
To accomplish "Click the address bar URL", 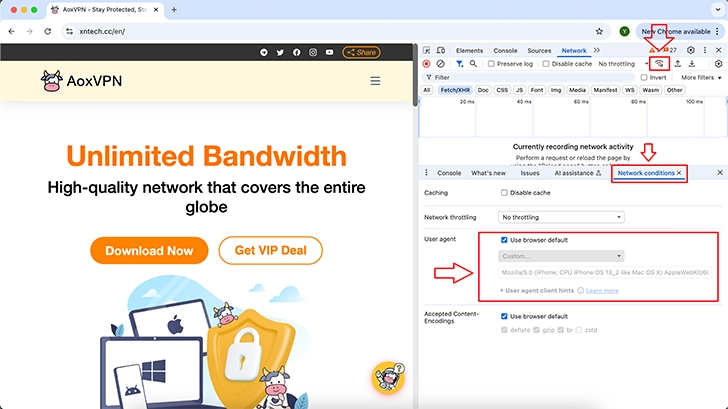I will tap(102, 31).
